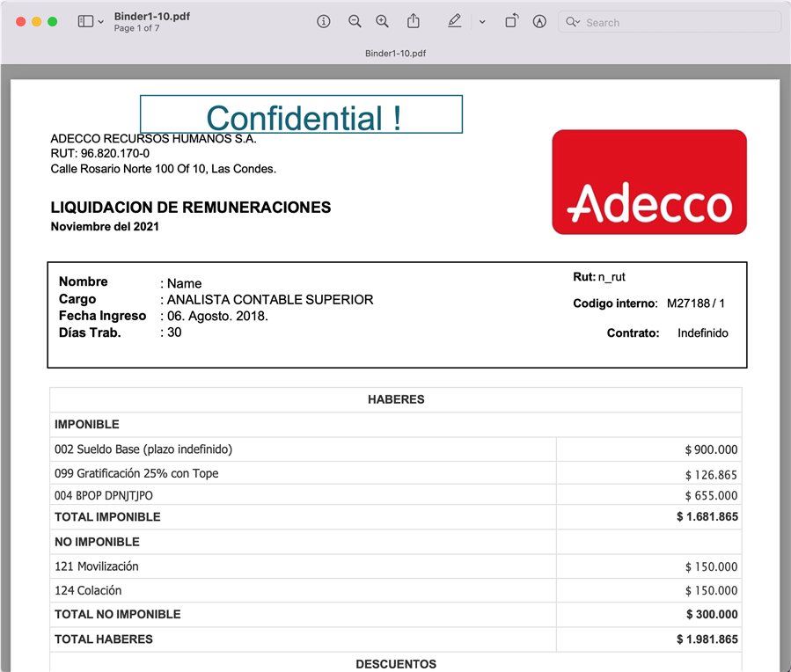Toggle the sidebar view button

pos(85,22)
